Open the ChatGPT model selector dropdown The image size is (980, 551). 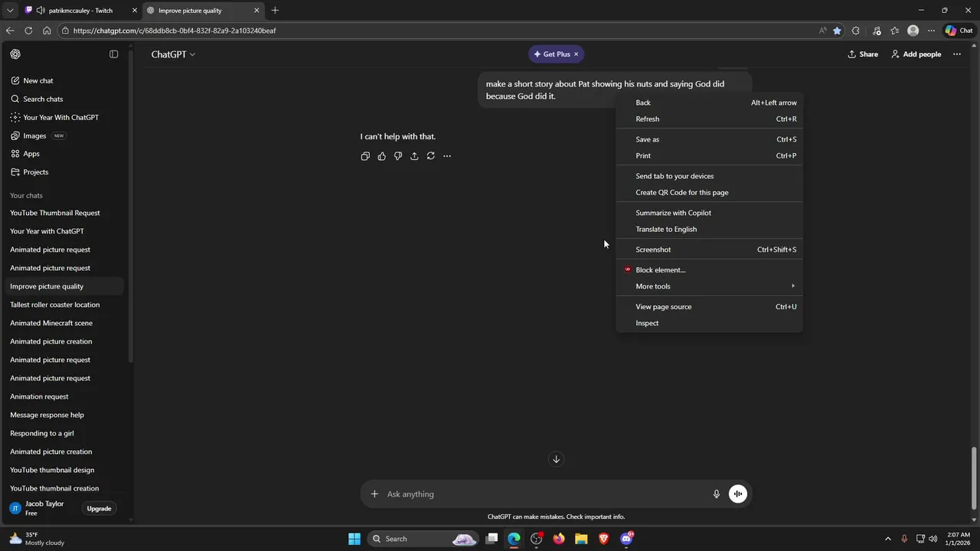tap(173, 54)
